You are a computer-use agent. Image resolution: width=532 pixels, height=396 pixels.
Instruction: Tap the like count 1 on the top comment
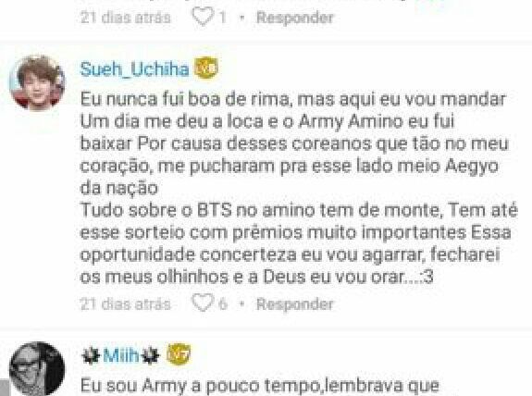tap(223, 18)
